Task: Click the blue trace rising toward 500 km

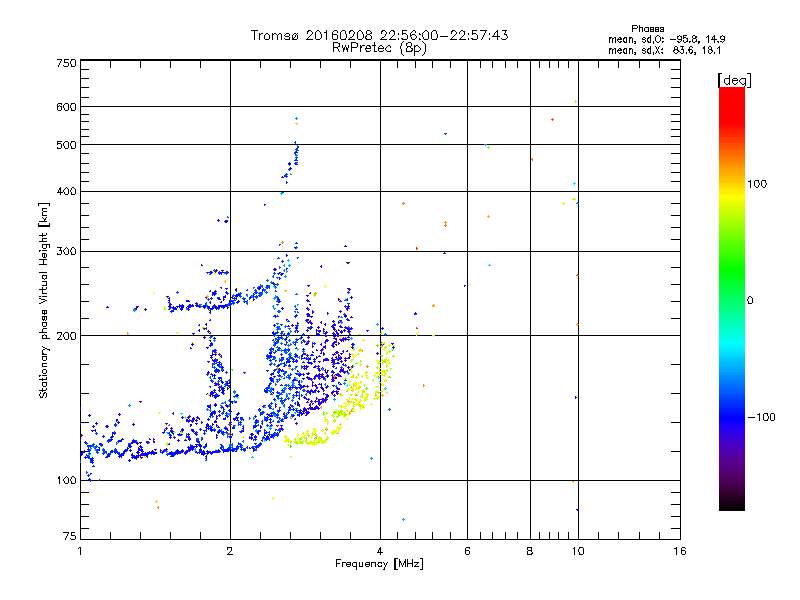Action: [291, 163]
